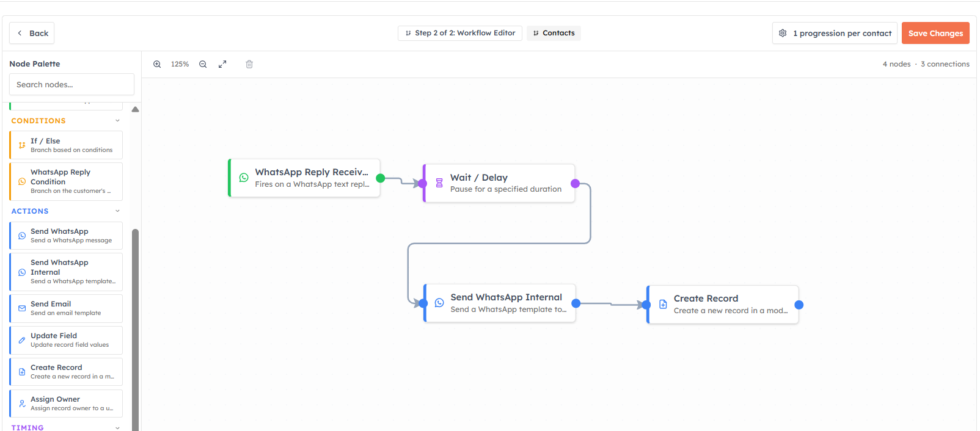Click the Send WhatsApp palette icon
The width and height of the screenshot is (980, 431).
pos(22,236)
